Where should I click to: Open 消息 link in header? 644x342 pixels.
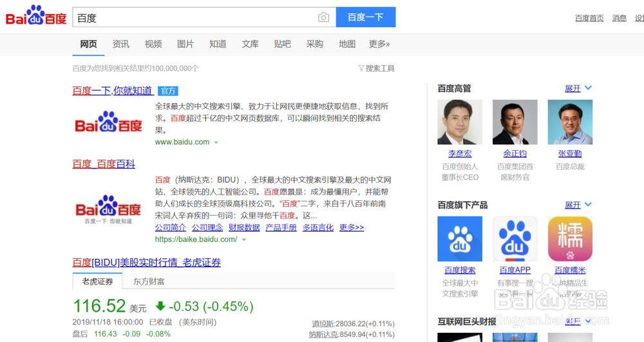tap(619, 18)
